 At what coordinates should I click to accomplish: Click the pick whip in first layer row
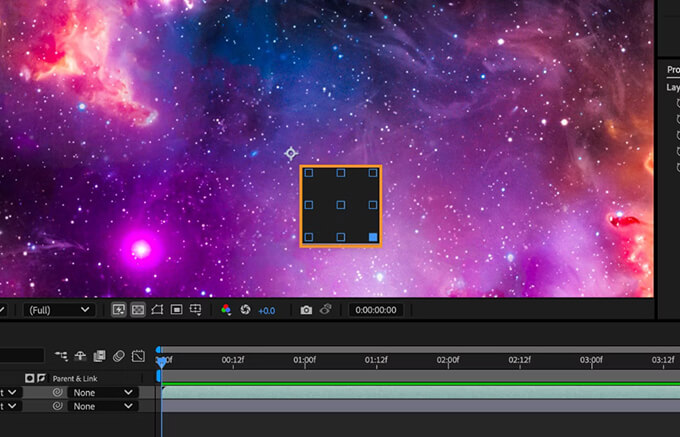pos(57,392)
